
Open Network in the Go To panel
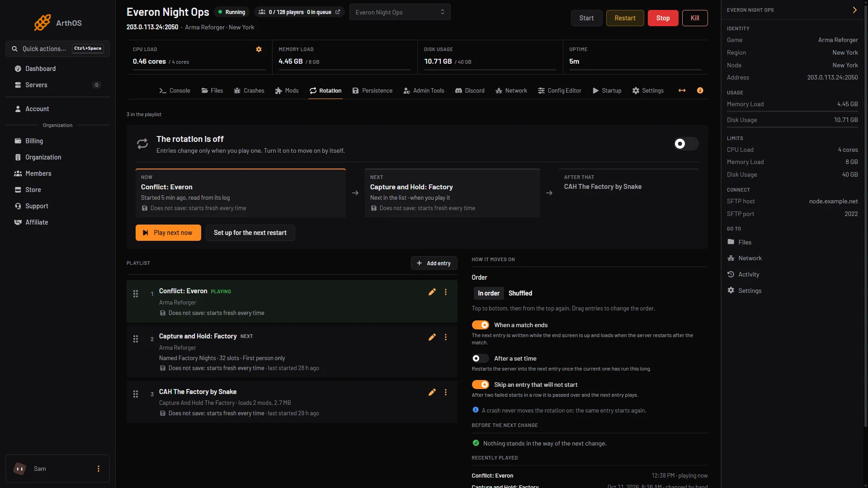745,258
